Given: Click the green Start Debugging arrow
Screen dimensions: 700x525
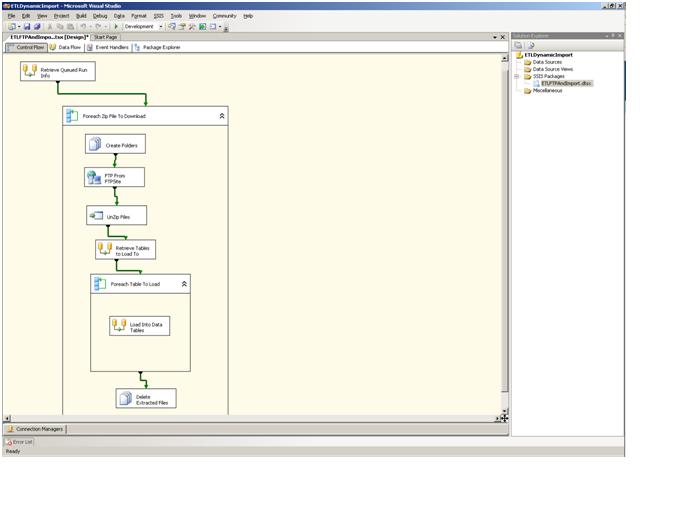Looking at the screenshot, I should tap(116, 27).
